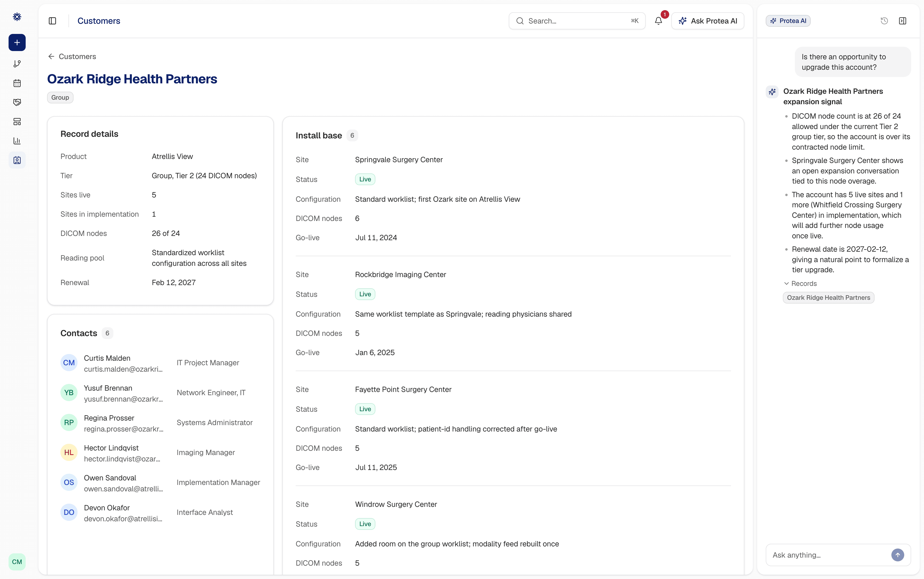924x579 pixels.
Task: Select contact name Devon Okafor
Action: [x=107, y=508]
